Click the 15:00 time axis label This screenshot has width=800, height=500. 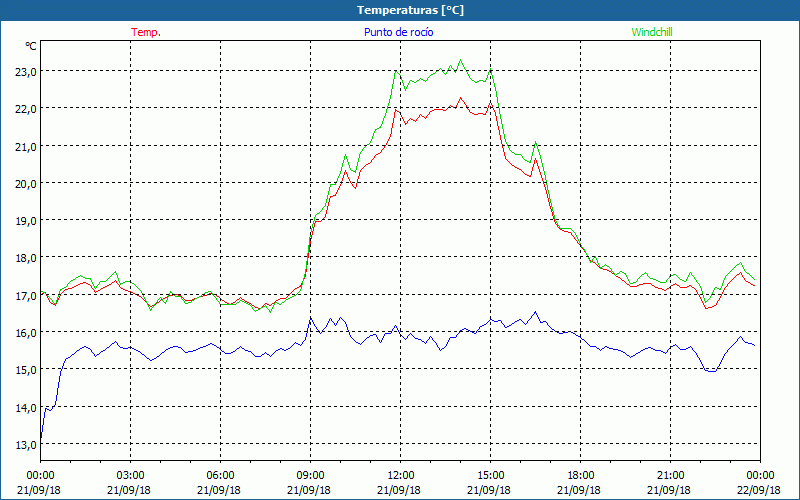click(490, 476)
